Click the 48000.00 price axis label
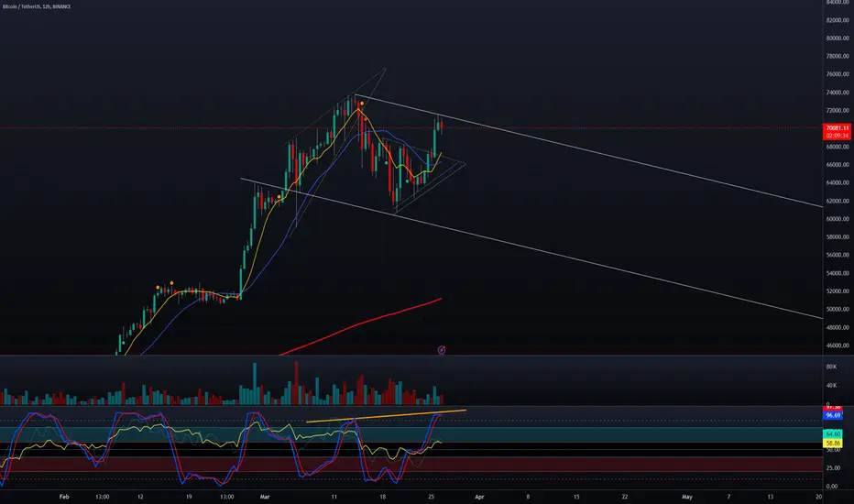The height and width of the screenshot is (504, 854). coord(838,327)
